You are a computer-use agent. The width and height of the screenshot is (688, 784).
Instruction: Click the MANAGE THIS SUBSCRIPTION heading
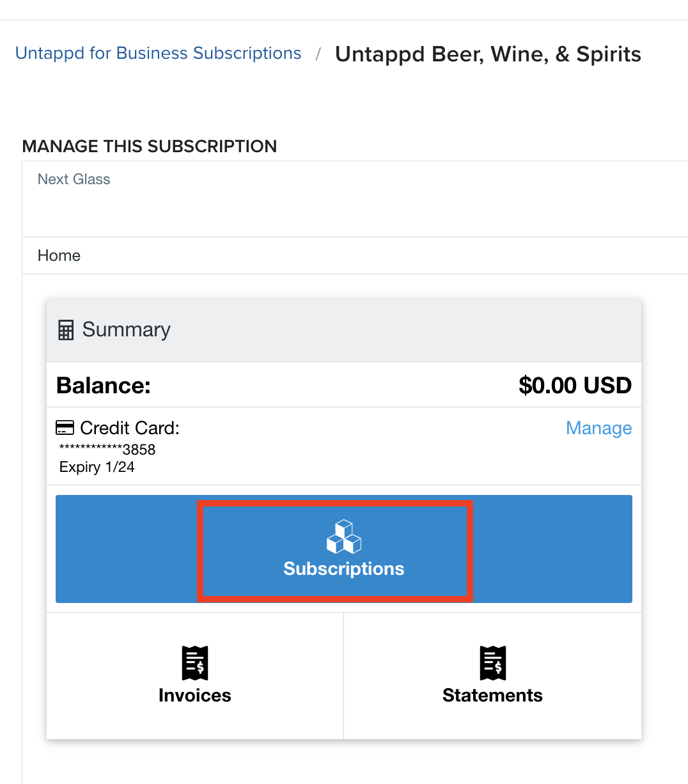(150, 146)
